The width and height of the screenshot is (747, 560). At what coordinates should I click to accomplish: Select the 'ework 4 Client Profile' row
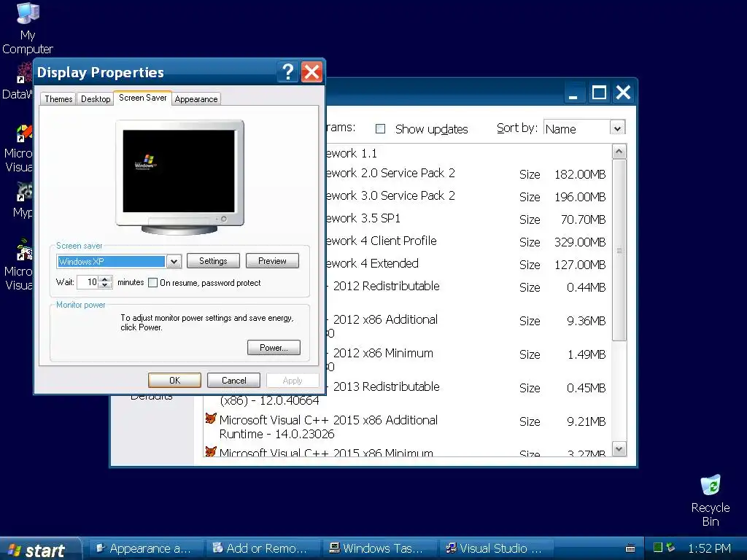468,241
